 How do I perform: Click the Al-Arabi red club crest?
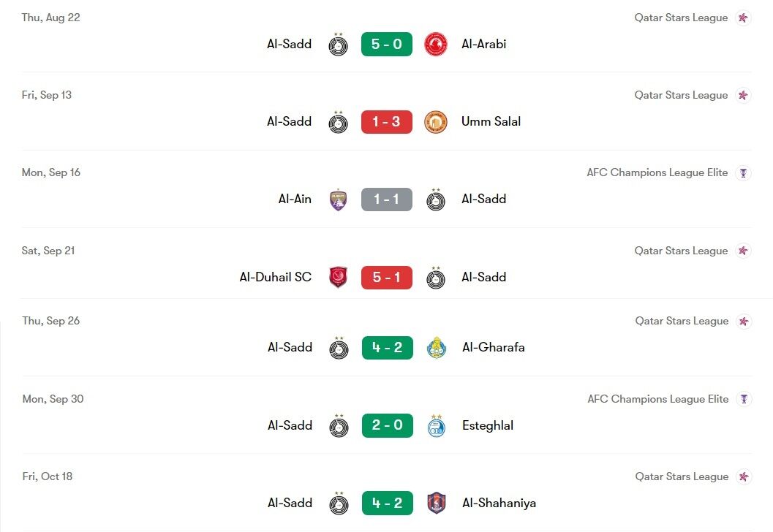click(436, 45)
